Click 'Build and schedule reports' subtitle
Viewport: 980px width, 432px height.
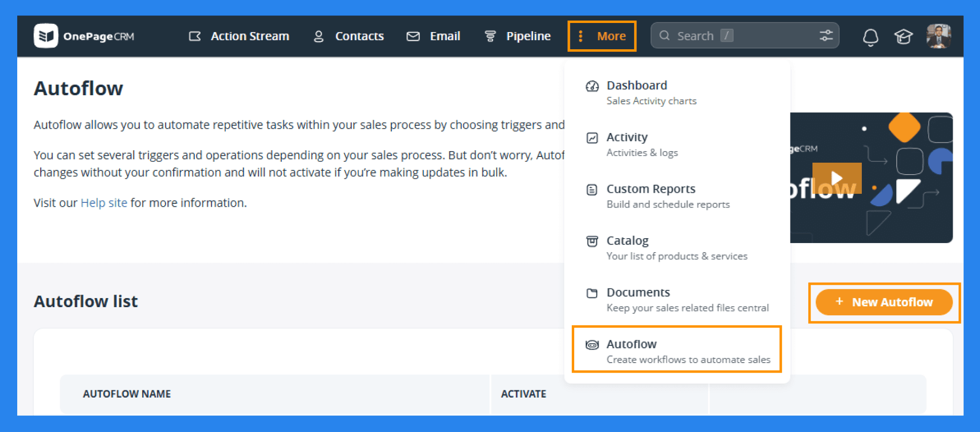[x=668, y=204]
